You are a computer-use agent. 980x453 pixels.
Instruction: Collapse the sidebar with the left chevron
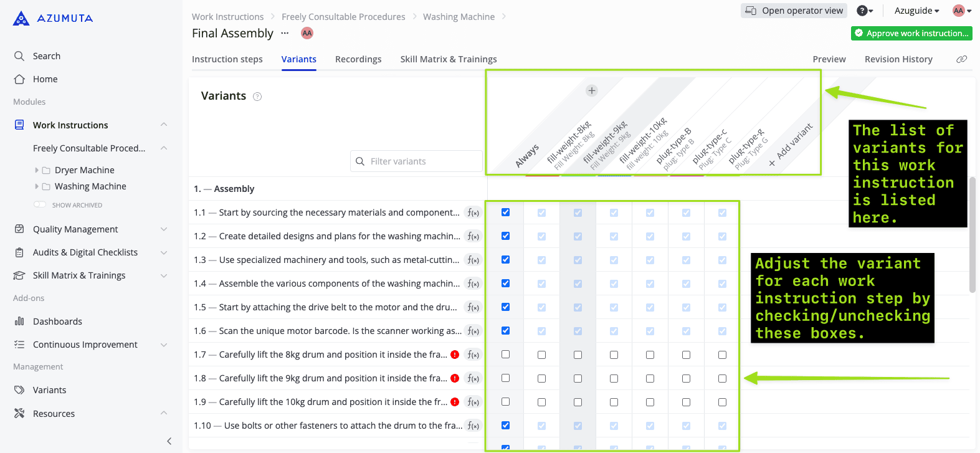coord(169,441)
